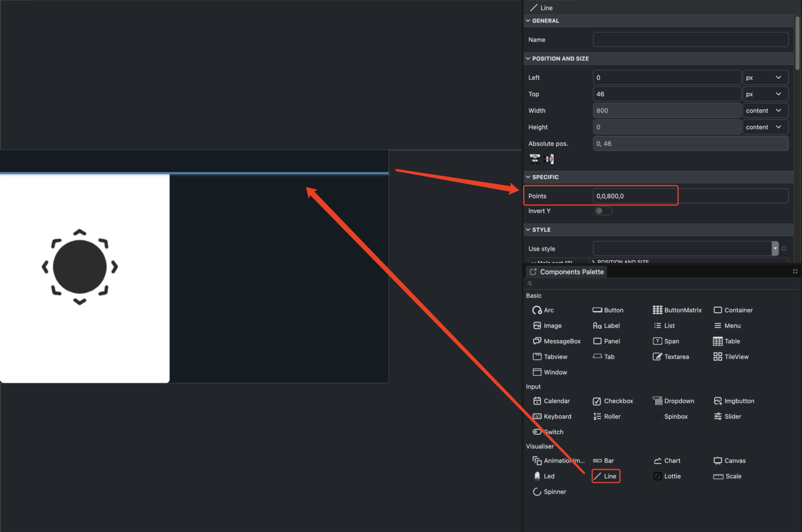This screenshot has height=532, width=802.
Task: Open the Width unit content dropdown
Action: (x=765, y=111)
